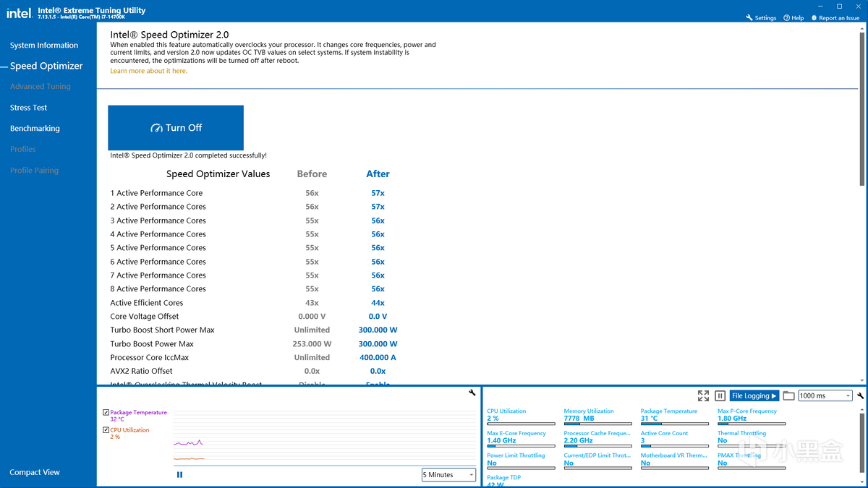Click the Active Efficient Cores row label
This screenshot has height=488, width=868.
[147, 303]
